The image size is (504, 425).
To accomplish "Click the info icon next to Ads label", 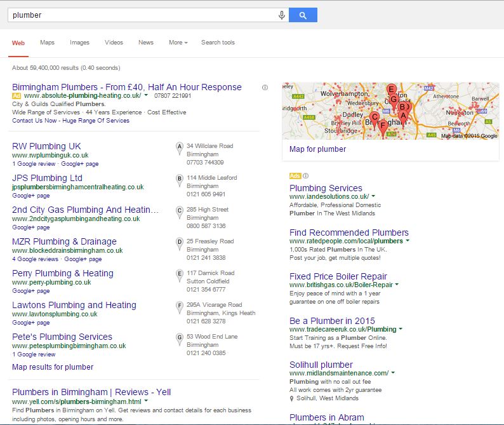I will click(x=306, y=176).
